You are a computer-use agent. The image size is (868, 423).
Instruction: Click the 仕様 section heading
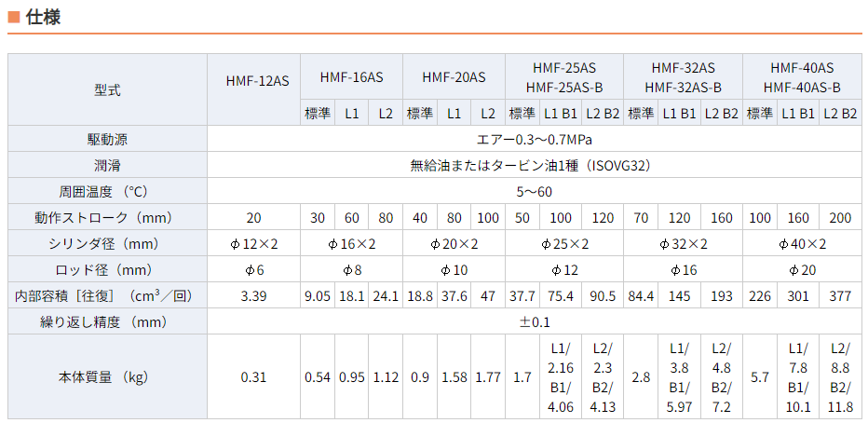(44, 16)
